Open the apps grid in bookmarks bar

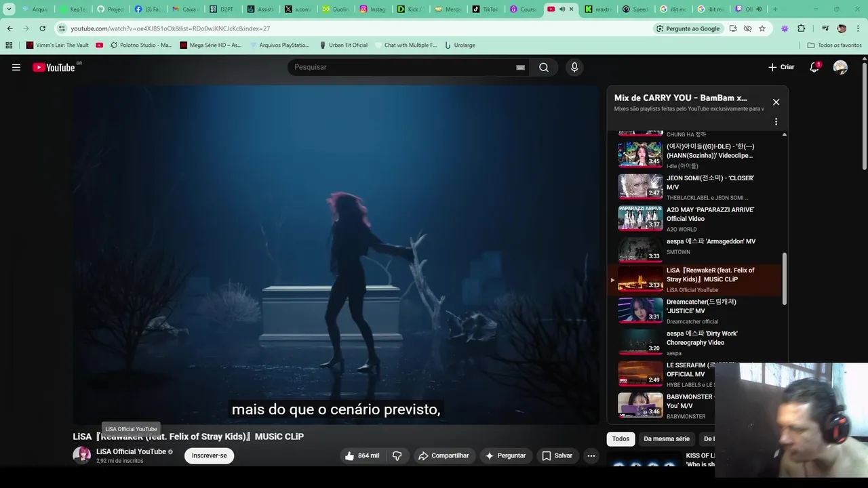[9, 45]
